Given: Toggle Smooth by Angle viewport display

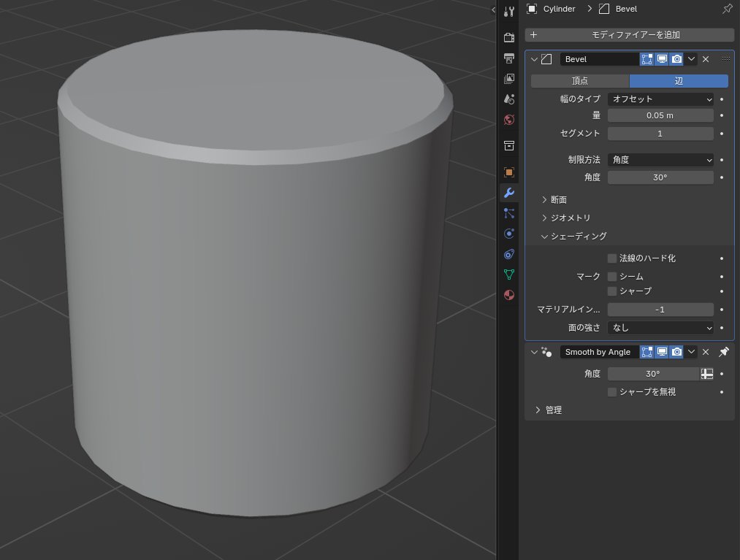Looking at the screenshot, I should [662, 352].
